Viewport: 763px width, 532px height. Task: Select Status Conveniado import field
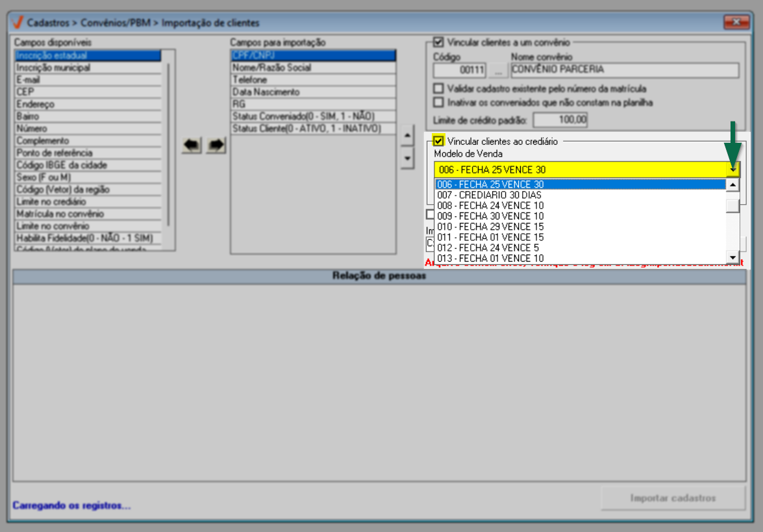point(313,116)
